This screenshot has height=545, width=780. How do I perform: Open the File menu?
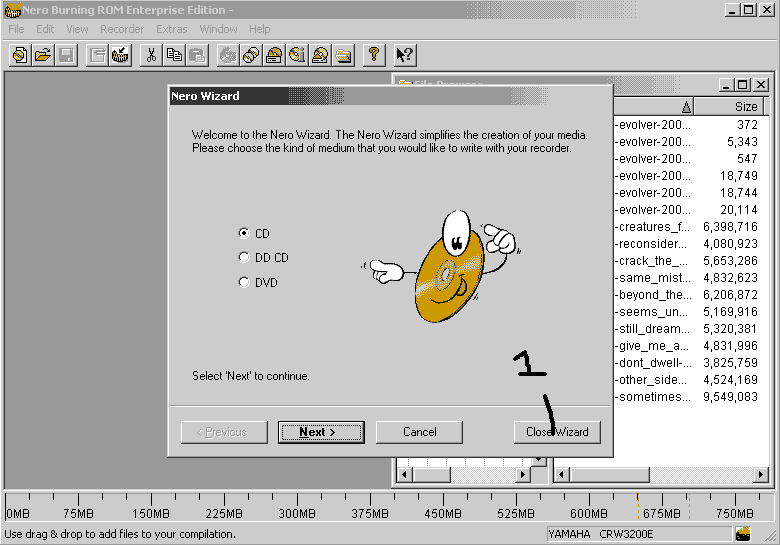pyautogui.click(x=16, y=29)
